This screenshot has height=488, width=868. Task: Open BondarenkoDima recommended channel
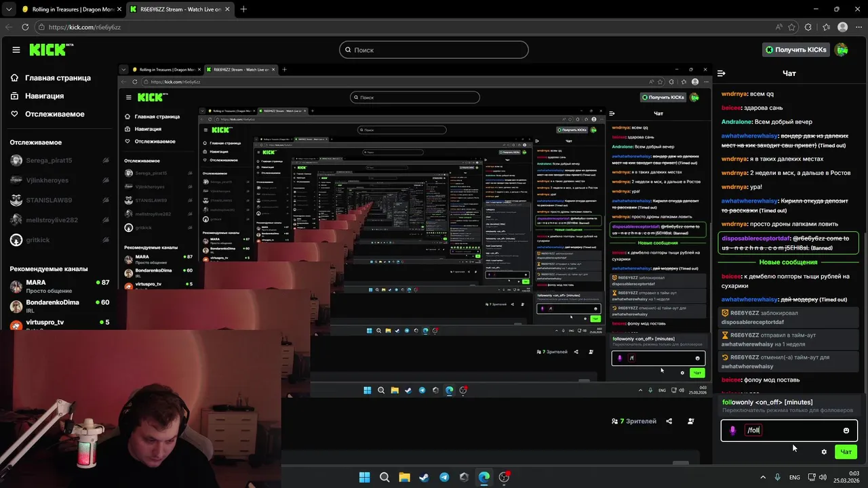[x=60, y=306]
